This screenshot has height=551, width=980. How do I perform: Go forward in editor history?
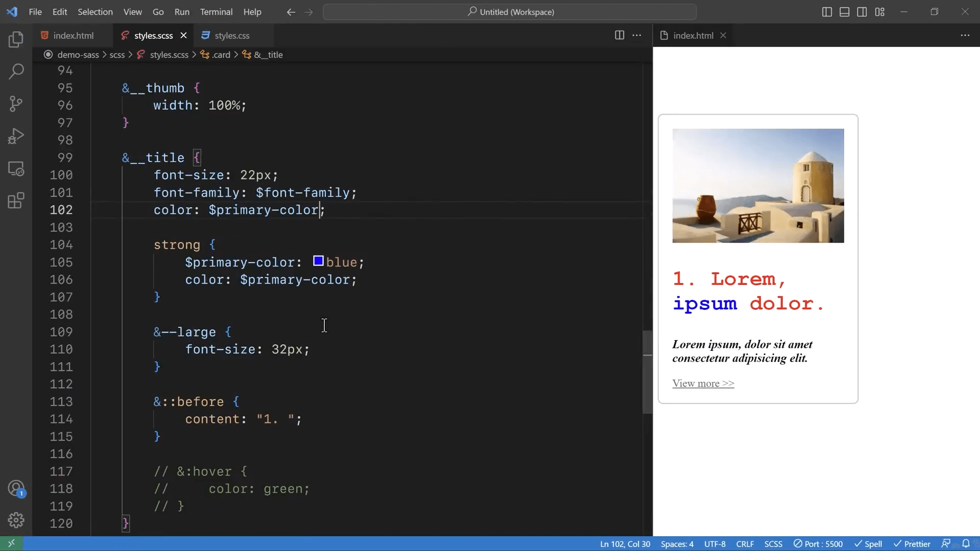308,12
